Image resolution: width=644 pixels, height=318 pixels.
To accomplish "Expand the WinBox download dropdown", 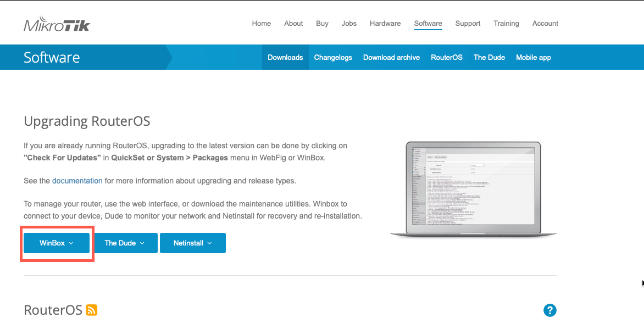I will (56, 243).
